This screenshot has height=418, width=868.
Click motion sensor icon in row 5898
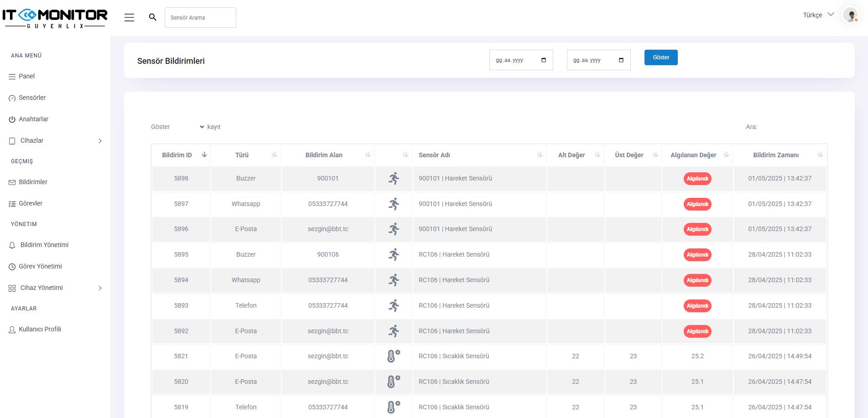(x=393, y=178)
